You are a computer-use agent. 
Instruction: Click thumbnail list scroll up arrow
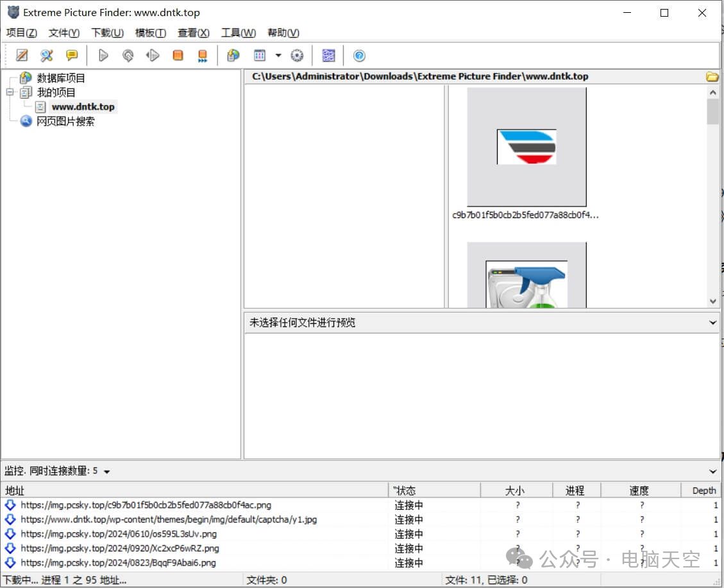pos(712,92)
